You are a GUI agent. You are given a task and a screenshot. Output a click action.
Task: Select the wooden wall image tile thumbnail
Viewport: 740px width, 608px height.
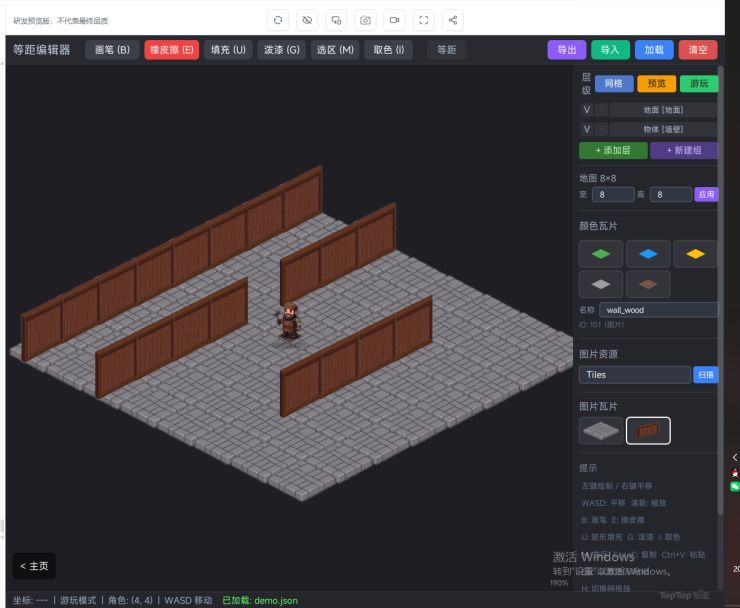(648, 431)
